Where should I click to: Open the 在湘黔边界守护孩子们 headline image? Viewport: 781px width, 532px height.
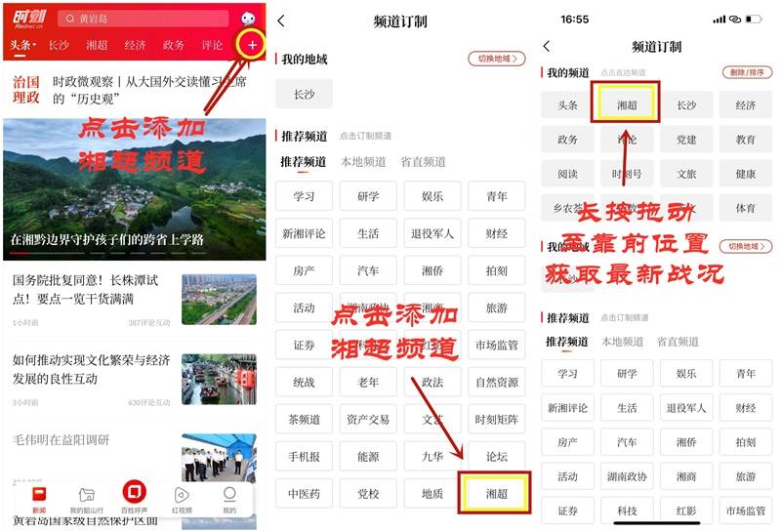pyautogui.click(x=134, y=185)
